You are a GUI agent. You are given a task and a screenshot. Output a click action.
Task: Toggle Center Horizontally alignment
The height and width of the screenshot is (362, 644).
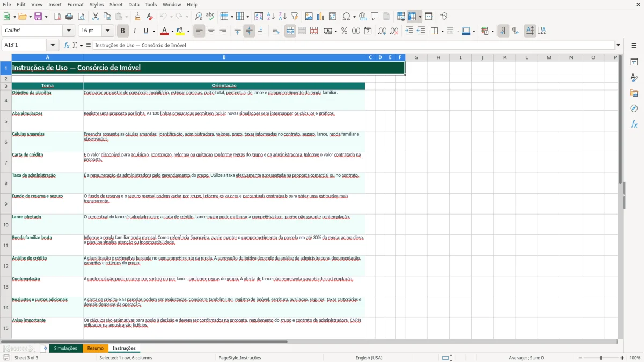coord(211,31)
